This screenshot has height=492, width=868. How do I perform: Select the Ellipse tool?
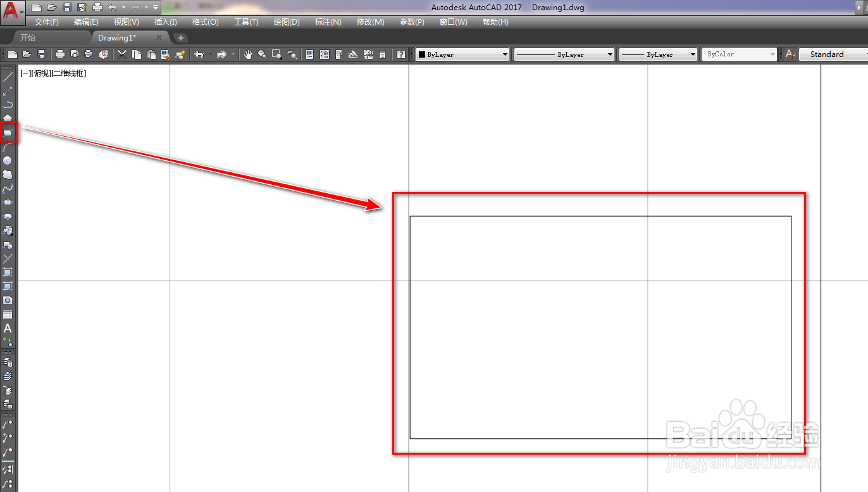click(x=8, y=203)
